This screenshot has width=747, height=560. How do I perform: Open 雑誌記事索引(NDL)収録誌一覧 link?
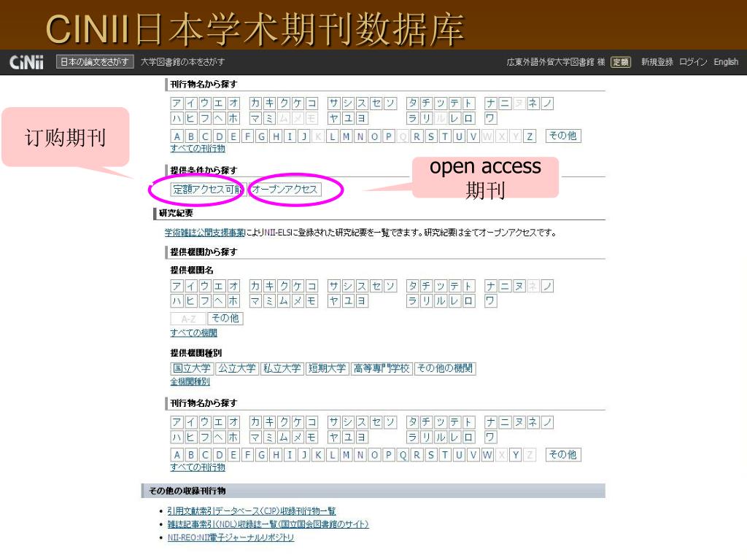268,524
